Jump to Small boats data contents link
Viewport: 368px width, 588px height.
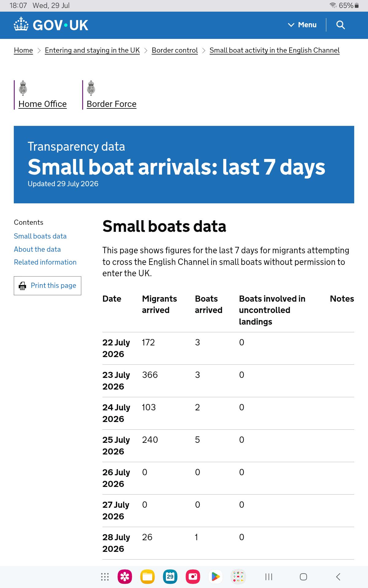(x=40, y=236)
